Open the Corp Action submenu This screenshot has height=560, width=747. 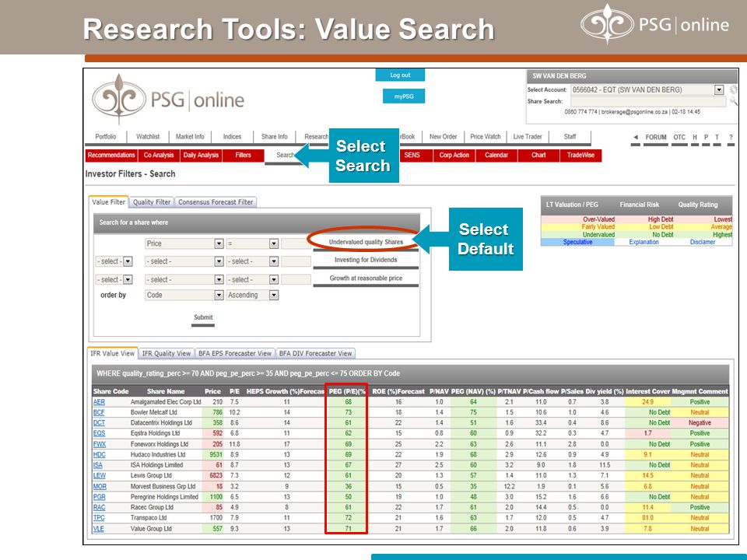click(x=454, y=156)
